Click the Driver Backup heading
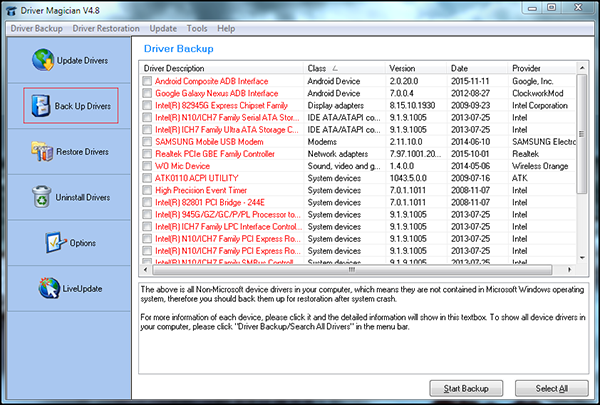Image resolution: width=600 pixels, height=405 pixels. [179, 49]
